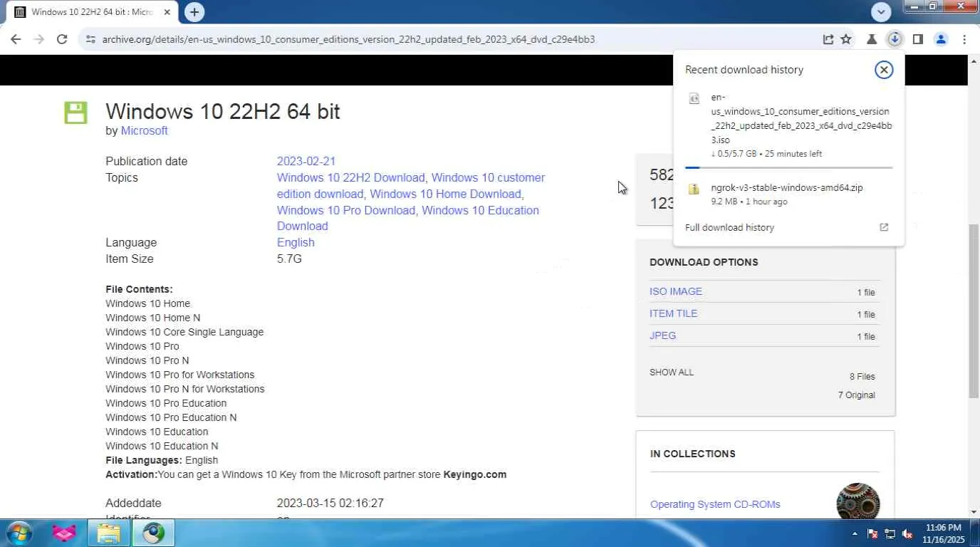Click the 'Windows 10 Home N' line
Viewport: 980px width, 547px height.
pyautogui.click(x=153, y=318)
